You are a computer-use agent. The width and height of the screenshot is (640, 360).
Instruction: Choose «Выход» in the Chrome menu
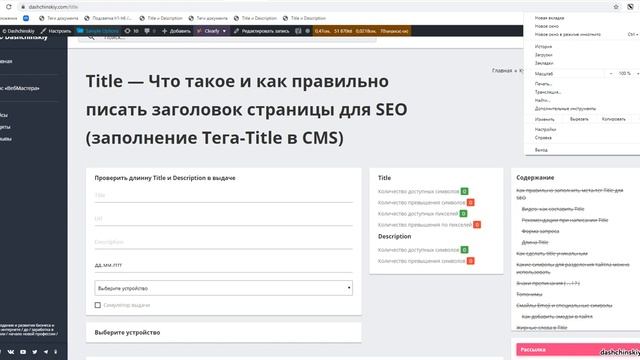click(x=541, y=150)
